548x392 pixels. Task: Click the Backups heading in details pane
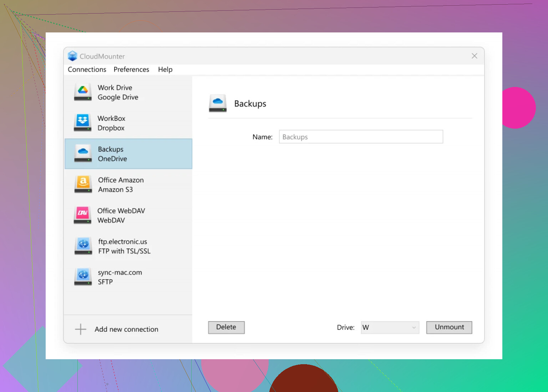[250, 104]
